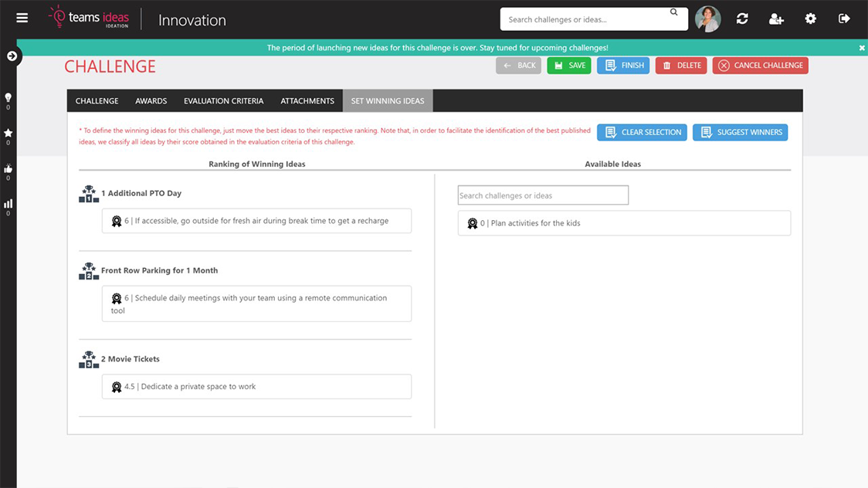868x488 pixels.
Task: Click the bar chart sidebar icon
Action: point(8,205)
